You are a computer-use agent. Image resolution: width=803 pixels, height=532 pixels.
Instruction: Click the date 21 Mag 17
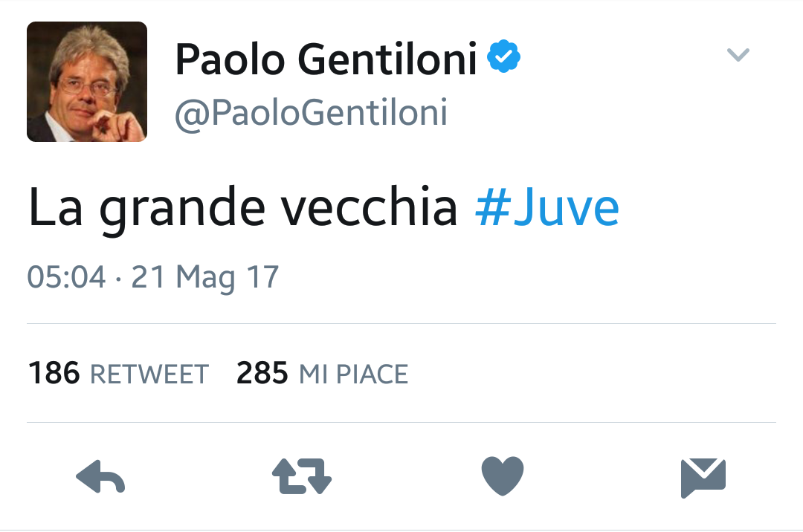[x=205, y=278]
